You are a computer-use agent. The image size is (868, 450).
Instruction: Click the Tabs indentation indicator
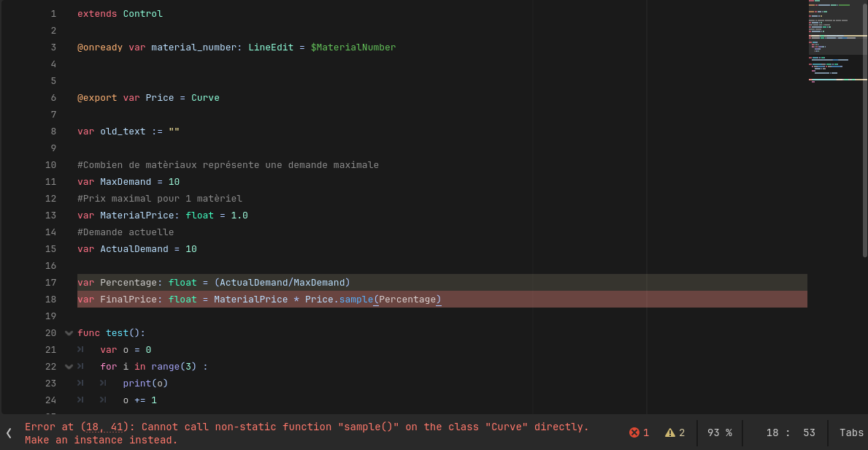point(850,432)
